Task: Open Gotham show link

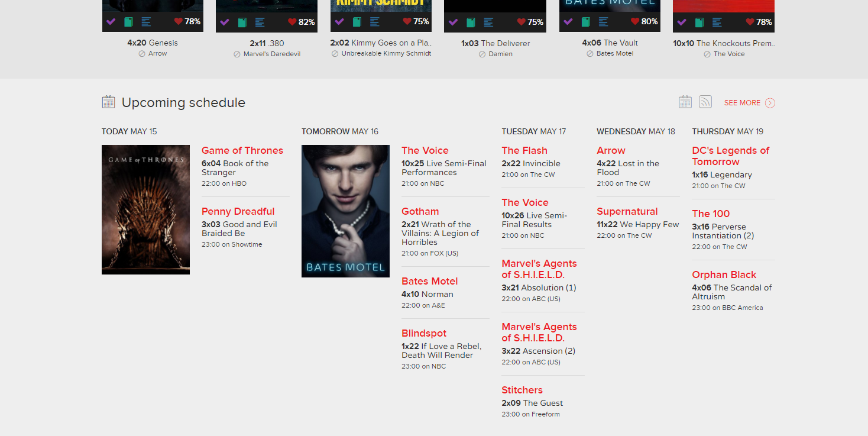Action: (x=420, y=211)
